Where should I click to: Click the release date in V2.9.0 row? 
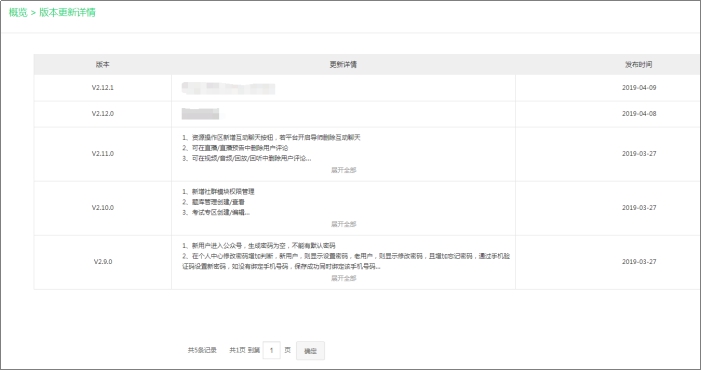(x=639, y=262)
